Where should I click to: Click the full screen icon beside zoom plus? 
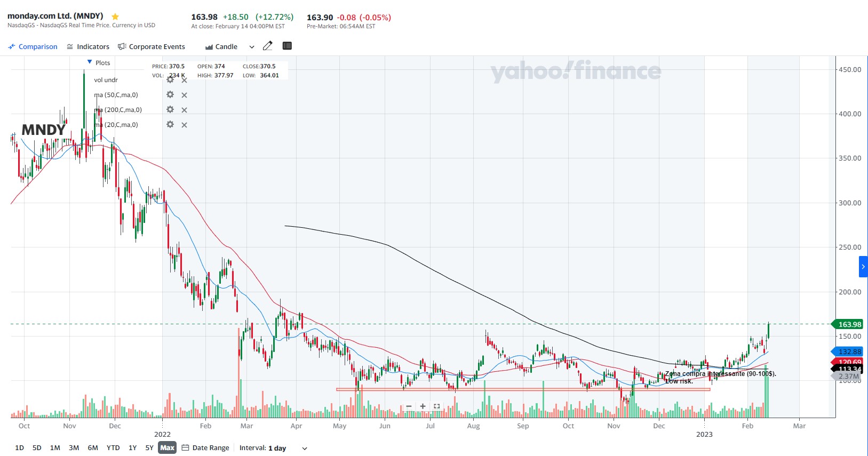coord(437,406)
